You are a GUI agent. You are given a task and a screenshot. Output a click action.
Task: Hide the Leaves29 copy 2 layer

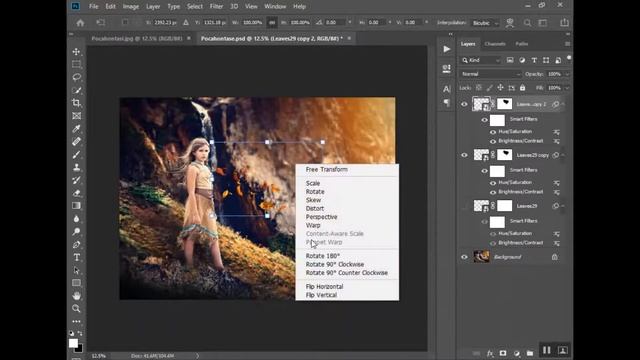coord(464,104)
